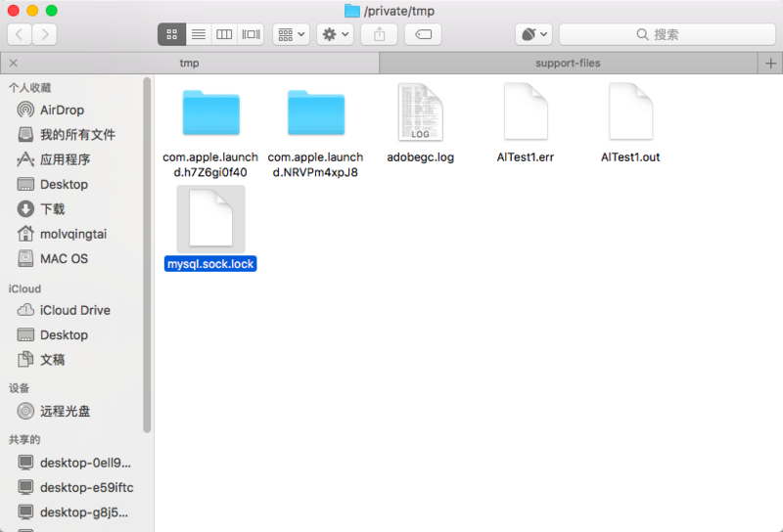Select the adobegc.log file icon
Image resolution: width=783 pixels, height=532 pixels.
pos(421,111)
